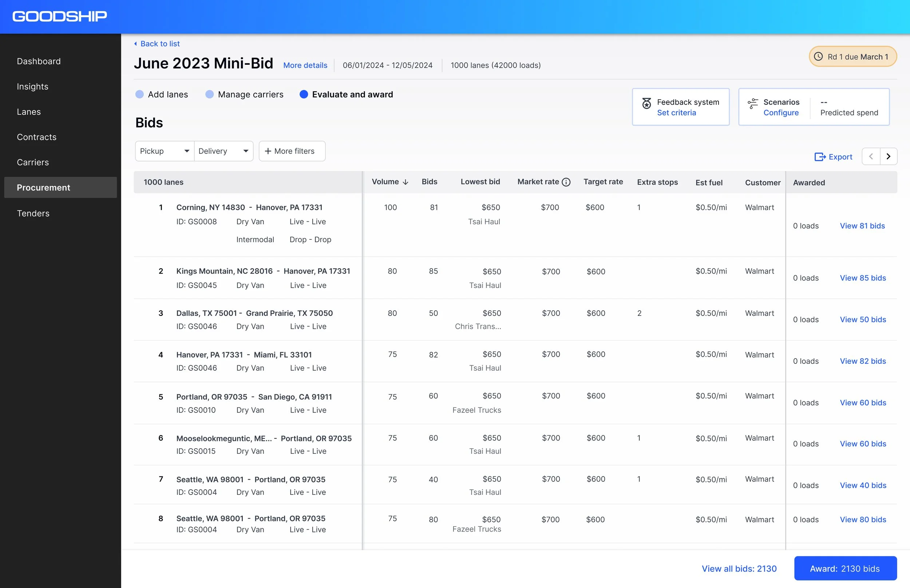Click the clock icon in the due badge

coord(818,56)
